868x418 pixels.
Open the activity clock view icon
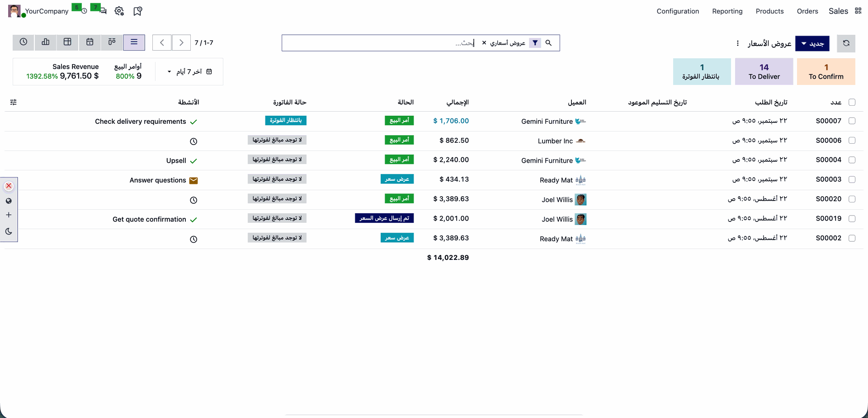24,42
